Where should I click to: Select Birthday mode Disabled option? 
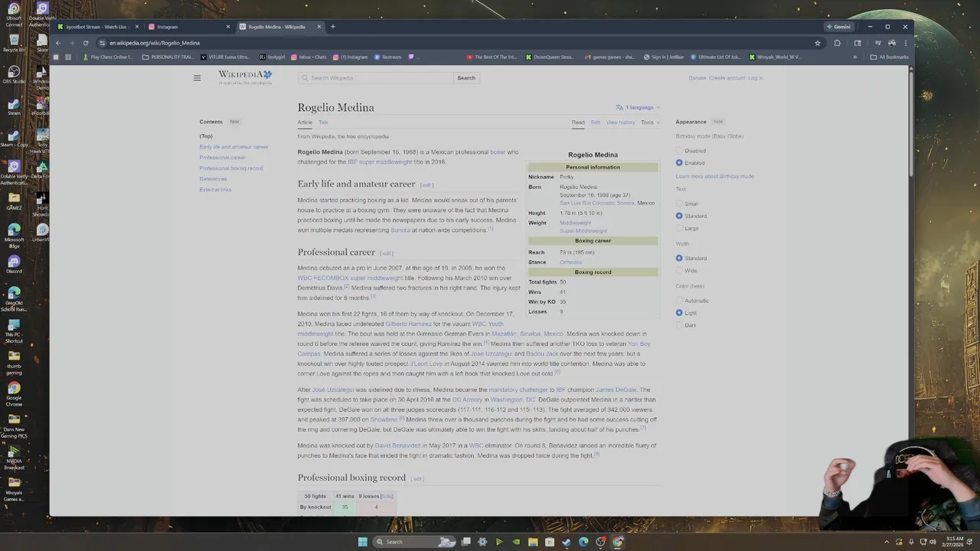679,151
